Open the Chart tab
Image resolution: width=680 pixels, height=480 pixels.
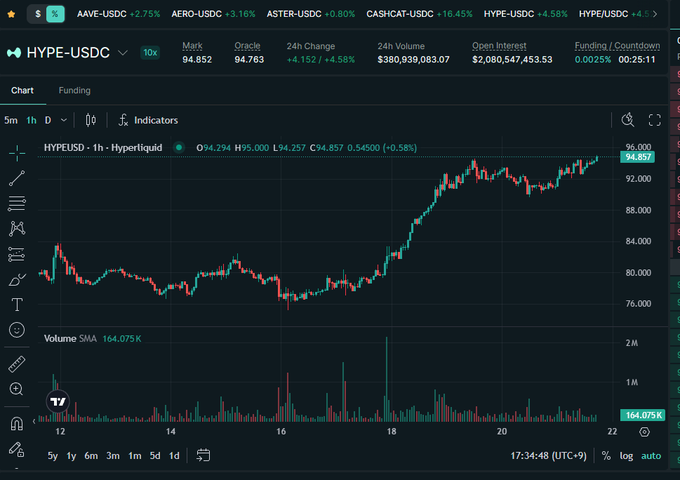(22, 90)
